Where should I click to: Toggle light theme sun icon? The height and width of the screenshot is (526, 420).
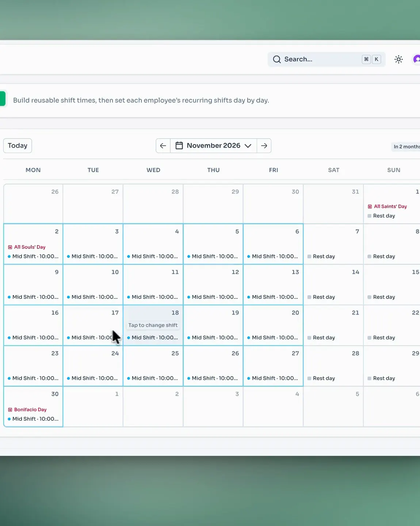click(398, 59)
